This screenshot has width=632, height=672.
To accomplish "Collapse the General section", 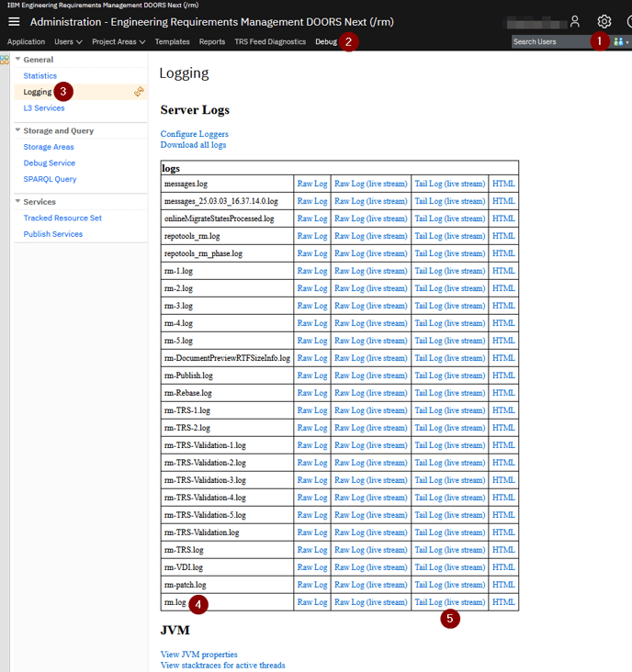I will coord(17,59).
